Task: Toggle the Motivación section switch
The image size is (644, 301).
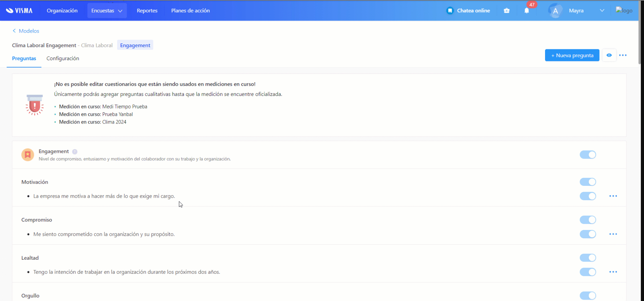Action: [588, 182]
